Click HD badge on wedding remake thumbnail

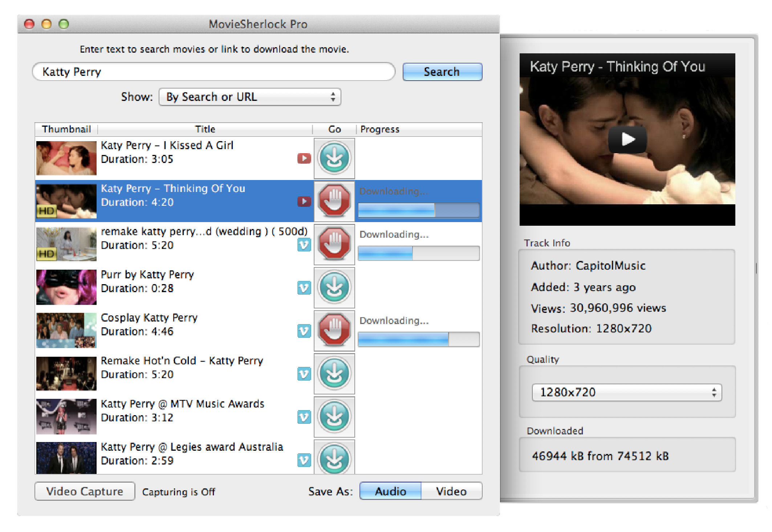tap(46, 254)
